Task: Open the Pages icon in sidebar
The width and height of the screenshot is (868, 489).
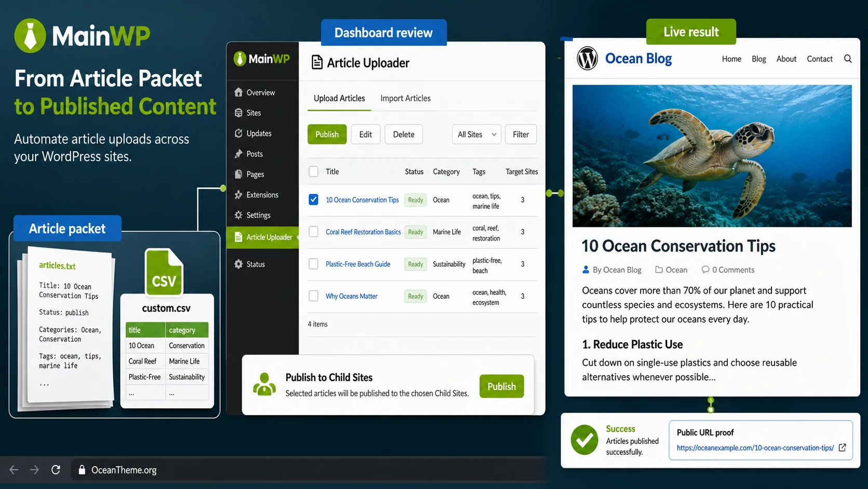Action: click(x=238, y=174)
